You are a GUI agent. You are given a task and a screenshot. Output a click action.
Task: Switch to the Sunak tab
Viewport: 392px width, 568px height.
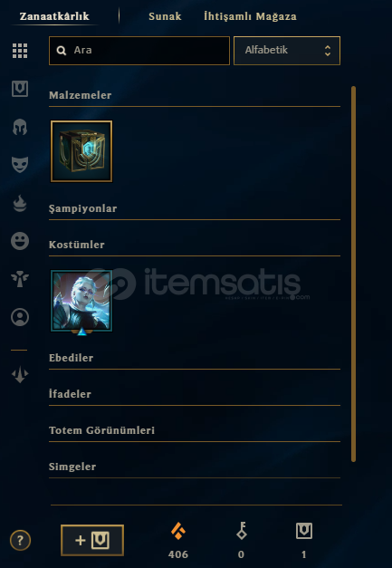coord(165,16)
